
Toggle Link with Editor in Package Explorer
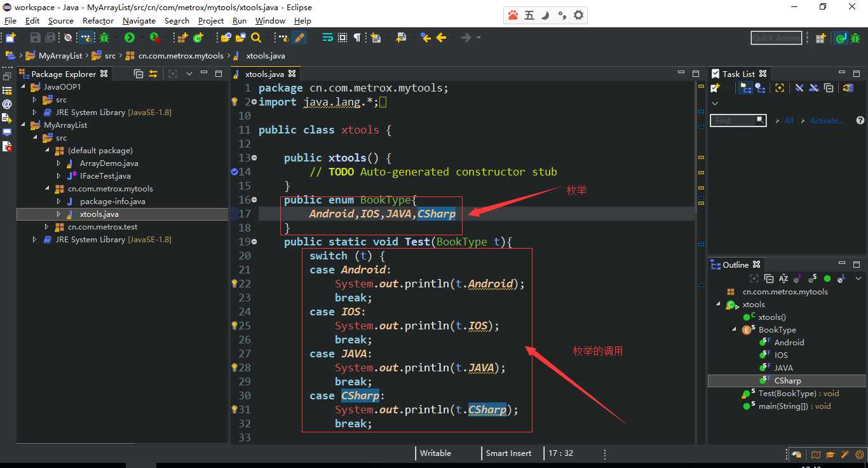pos(153,74)
